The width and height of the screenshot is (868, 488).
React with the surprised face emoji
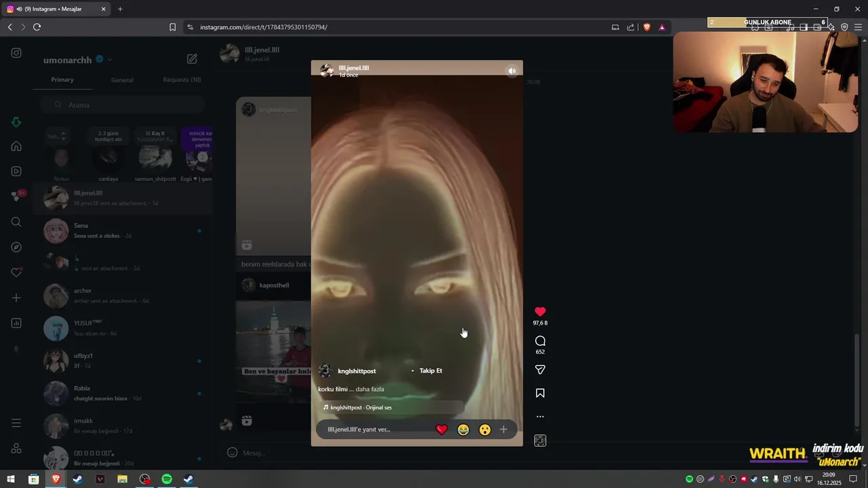click(x=485, y=430)
